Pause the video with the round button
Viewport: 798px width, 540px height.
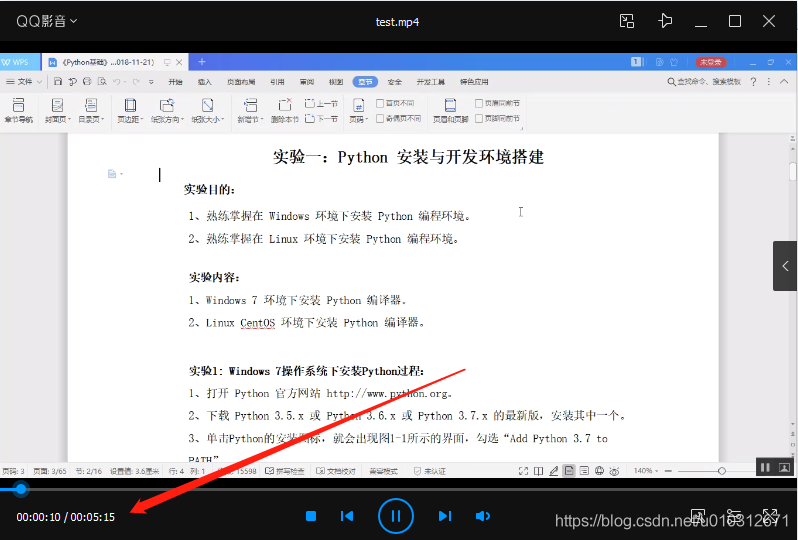[x=395, y=516]
